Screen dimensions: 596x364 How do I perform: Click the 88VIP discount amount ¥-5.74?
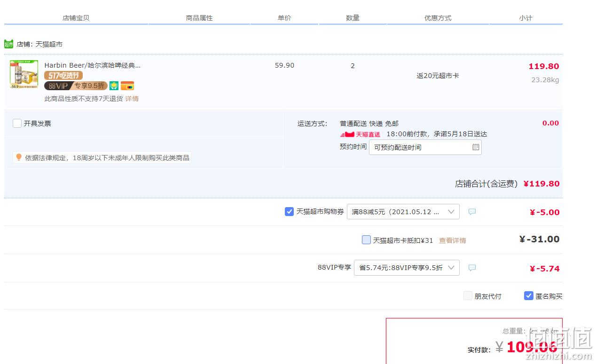tap(544, 269)
